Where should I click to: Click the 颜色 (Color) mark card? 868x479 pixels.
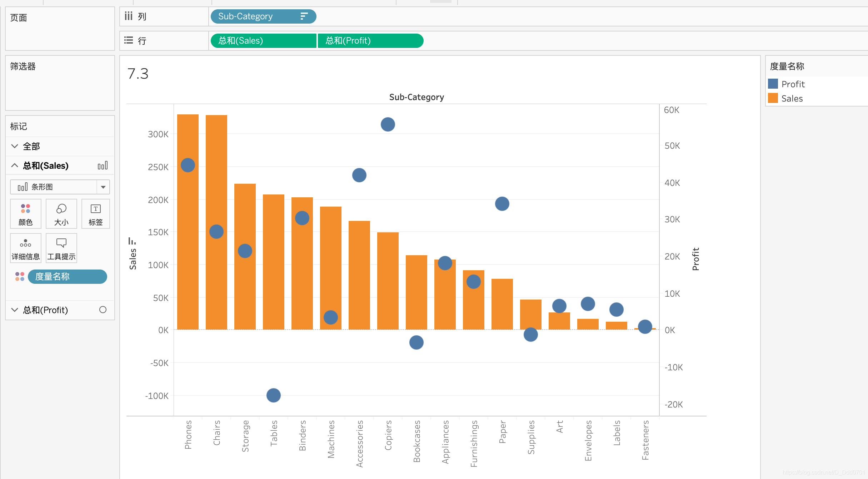pos(25,214)
